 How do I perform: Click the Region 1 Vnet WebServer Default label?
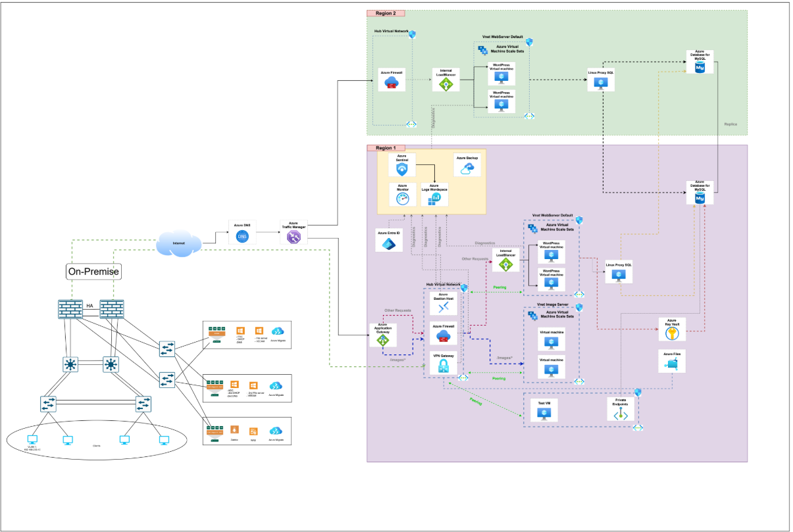pyautogui.click(x=553, y=216)
